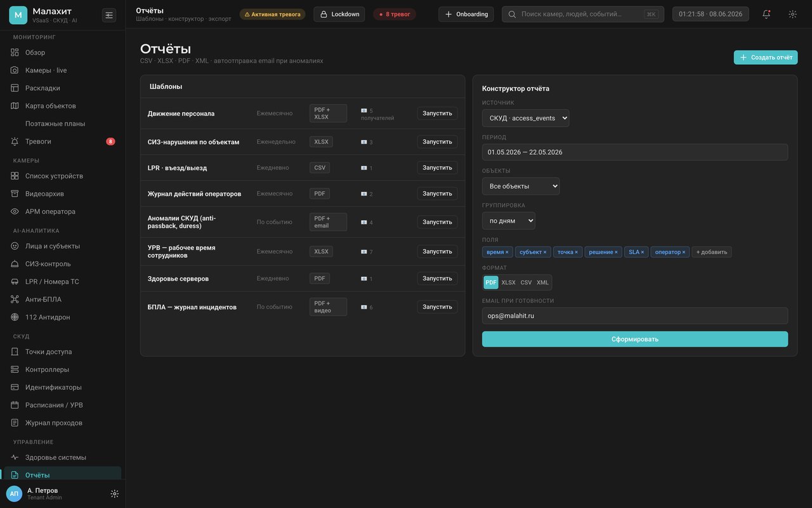The height and width of the screenshot is (508, 812).
Task: Switch theme with top-right sun icon
Action: coord(792,14)
